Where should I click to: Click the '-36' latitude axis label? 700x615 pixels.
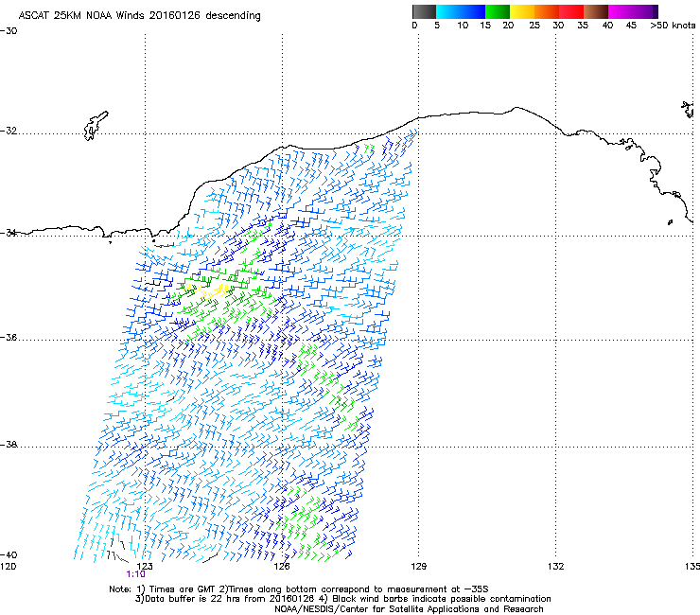tap(9, 337)
